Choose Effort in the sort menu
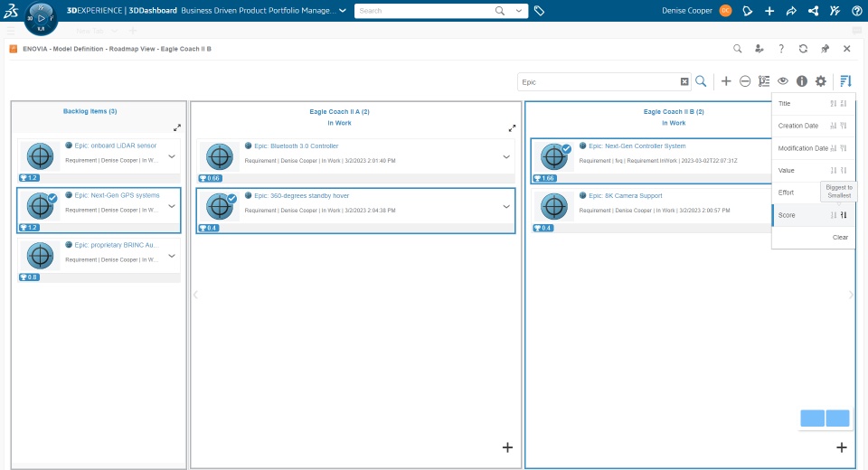The width and height of the screenshot is (868, 470). click(786, 193)
